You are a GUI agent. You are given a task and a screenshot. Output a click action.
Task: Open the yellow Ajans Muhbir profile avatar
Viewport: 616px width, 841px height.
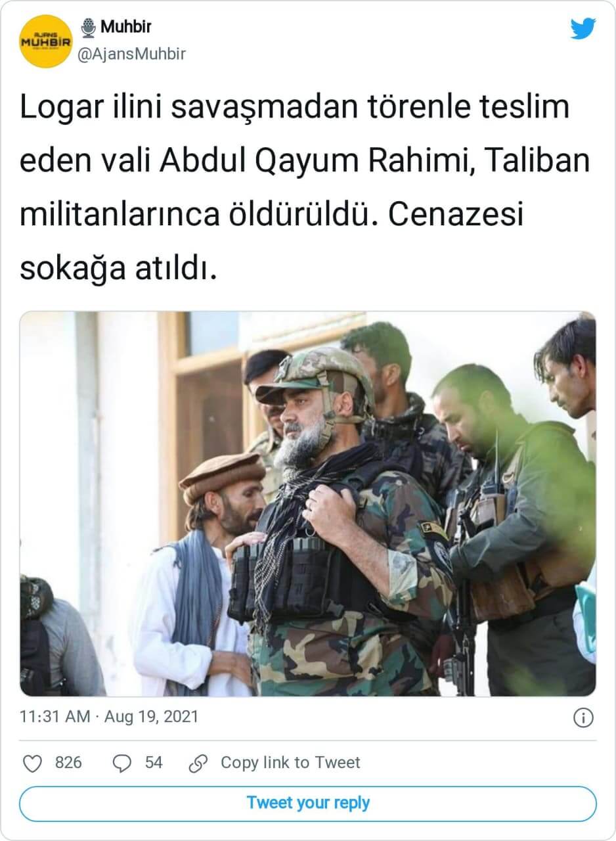pyautogui.click(x=45, y=41)
